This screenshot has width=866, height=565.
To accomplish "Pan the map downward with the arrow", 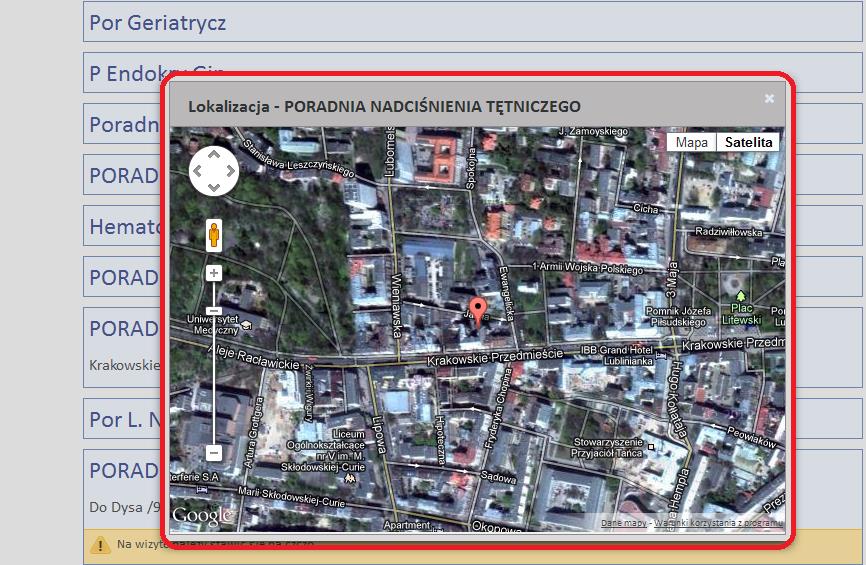I will point(214,187).
